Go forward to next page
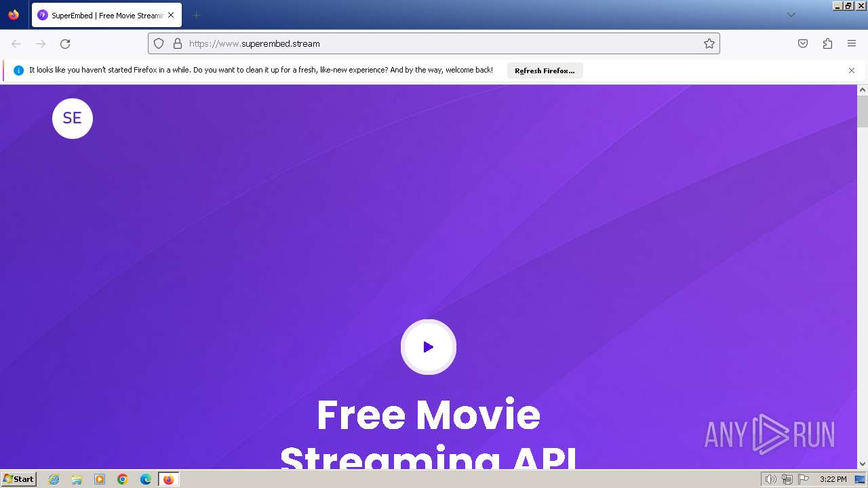Viewport: 868px width, 488px height. [x=41, y=43]
